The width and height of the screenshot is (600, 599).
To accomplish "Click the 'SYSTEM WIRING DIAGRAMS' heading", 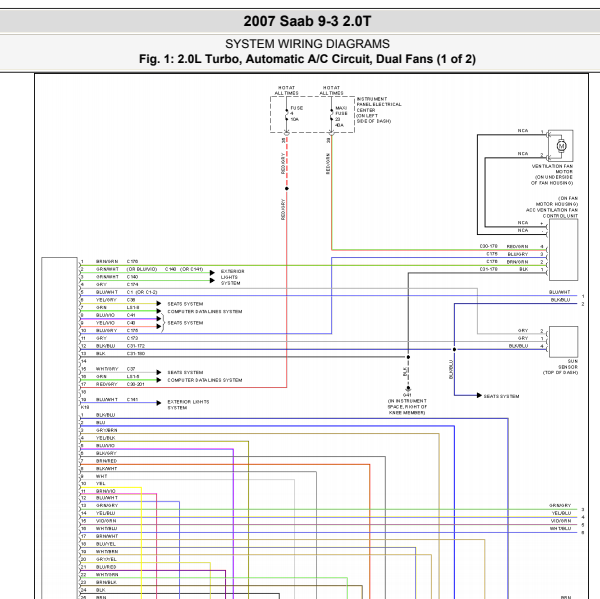I will point(307,44).
